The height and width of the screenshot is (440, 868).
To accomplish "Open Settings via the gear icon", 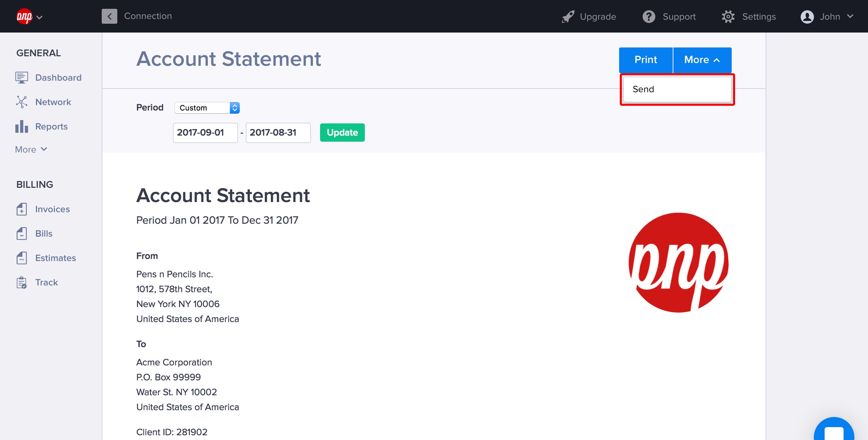I will (728, 17).
